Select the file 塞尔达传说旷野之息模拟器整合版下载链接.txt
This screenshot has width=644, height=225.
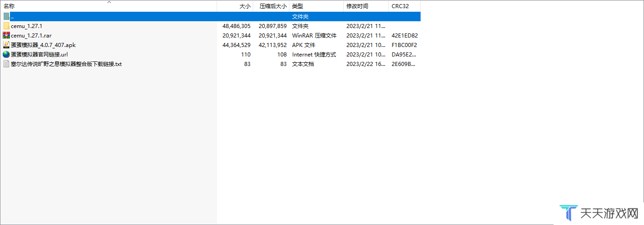click(x=66, y=64)
